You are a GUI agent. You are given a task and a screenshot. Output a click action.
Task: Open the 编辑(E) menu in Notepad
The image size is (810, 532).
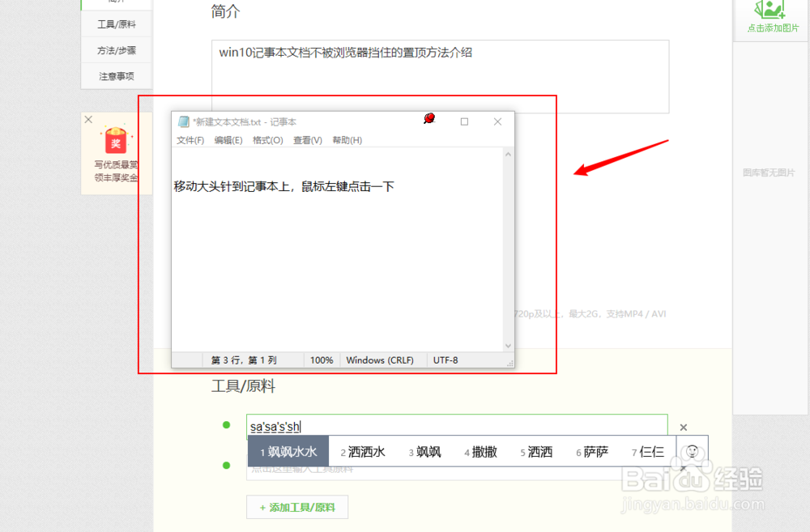point(230,139)
